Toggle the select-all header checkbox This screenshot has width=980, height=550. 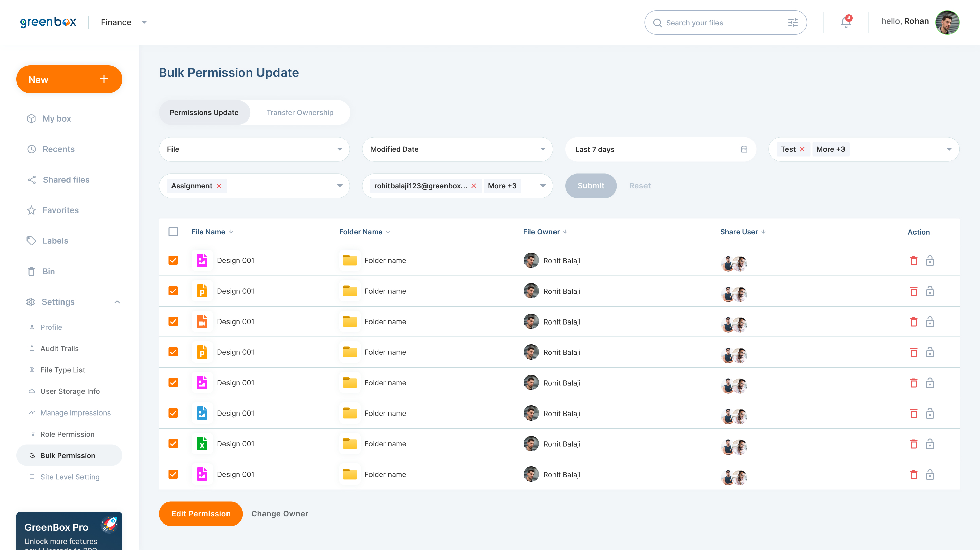point(173,232)
